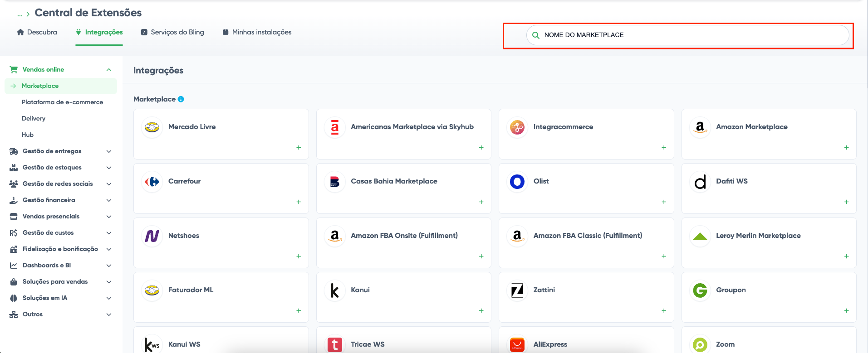The height and width of the screenshot is (353, 868).
Task: Select Marketplace in the sidebar
Action: pyautogui.click(x=61, y=86)
